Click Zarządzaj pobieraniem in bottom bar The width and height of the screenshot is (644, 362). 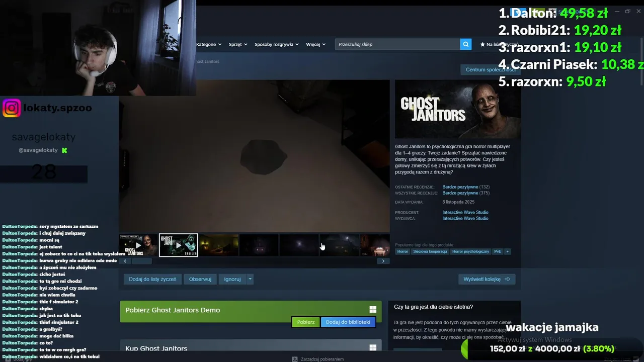[x=322, y=359]
